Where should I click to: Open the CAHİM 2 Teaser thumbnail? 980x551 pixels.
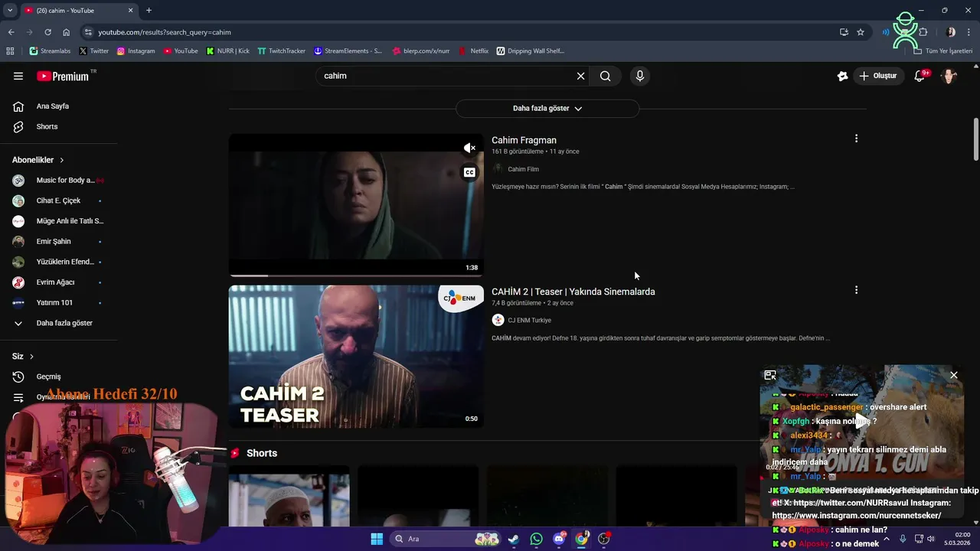[x=356, y=357]
